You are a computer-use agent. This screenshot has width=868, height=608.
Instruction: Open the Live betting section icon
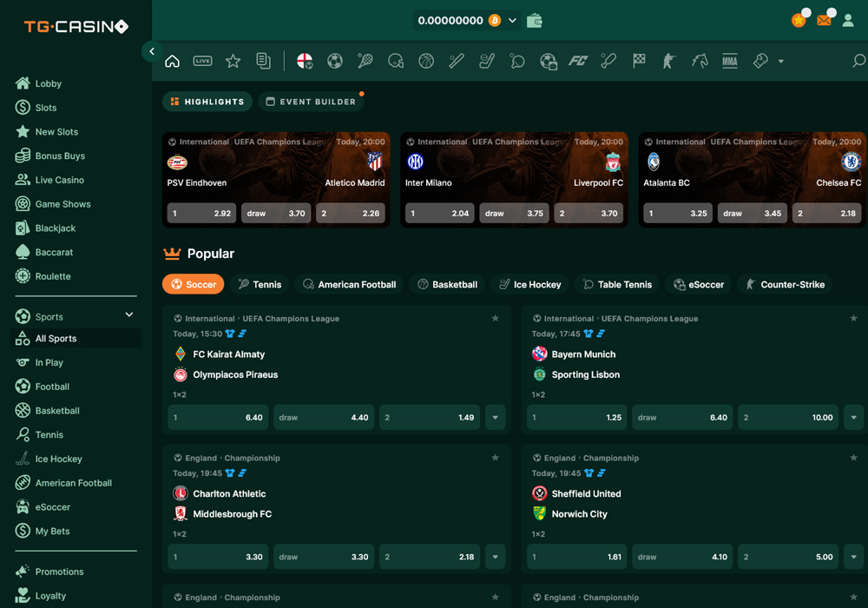(x=202, y=61)
